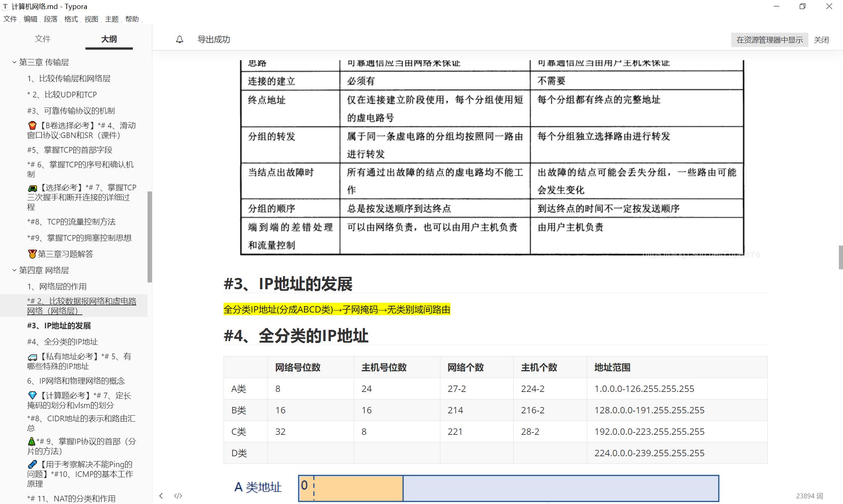Click the 23894 词 word count

pyautogui.click(x=810, y=496)
